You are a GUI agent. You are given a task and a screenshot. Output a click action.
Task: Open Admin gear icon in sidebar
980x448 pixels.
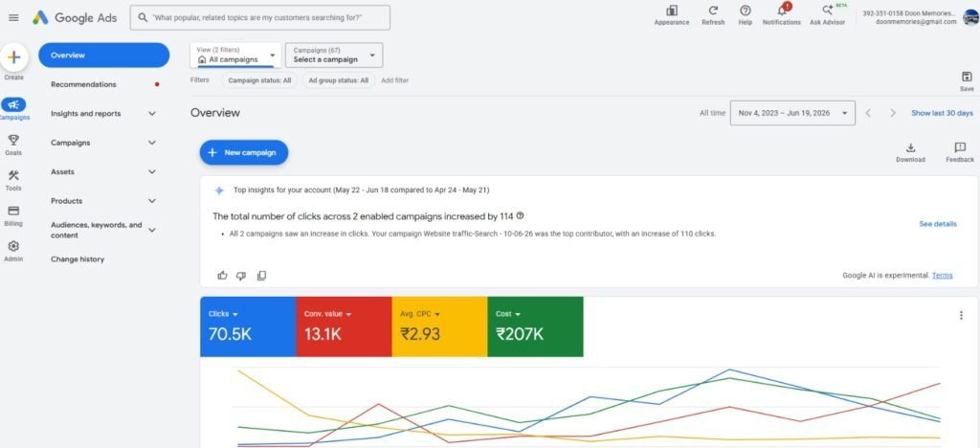point(13,246)
